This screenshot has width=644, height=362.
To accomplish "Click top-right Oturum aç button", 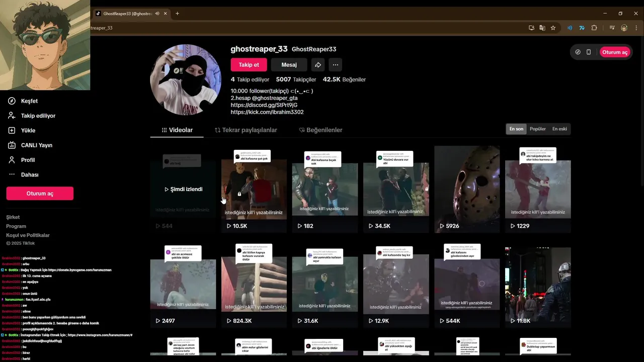I will [615, 52].
